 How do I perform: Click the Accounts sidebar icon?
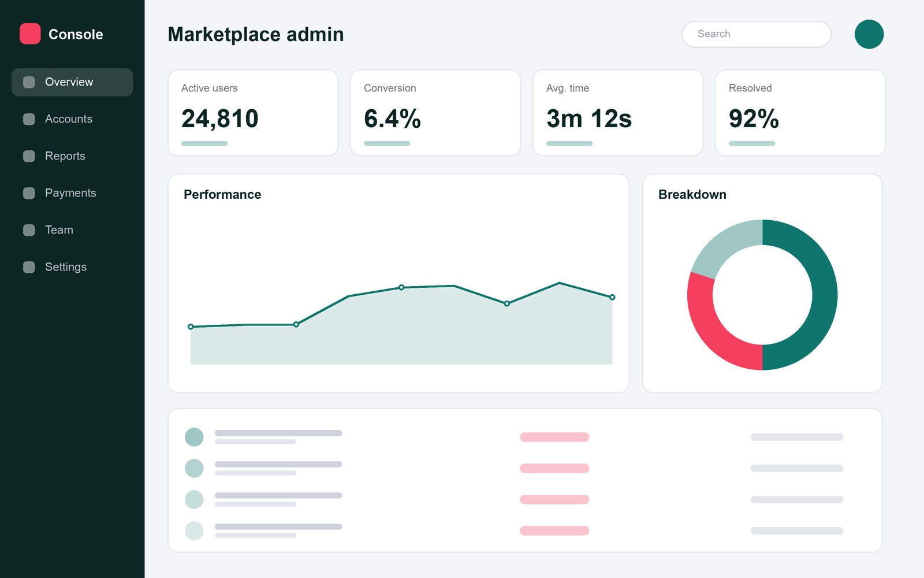[29, 119]
